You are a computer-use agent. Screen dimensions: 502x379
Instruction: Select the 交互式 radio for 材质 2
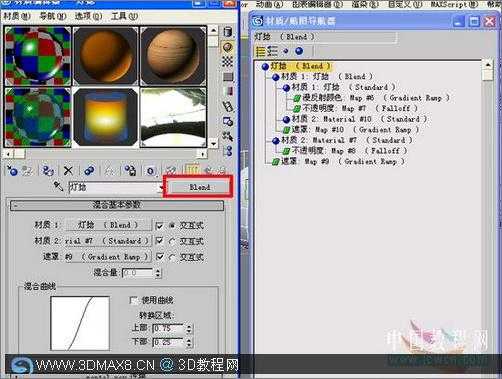pyautogui.click(x=172, y=241)
